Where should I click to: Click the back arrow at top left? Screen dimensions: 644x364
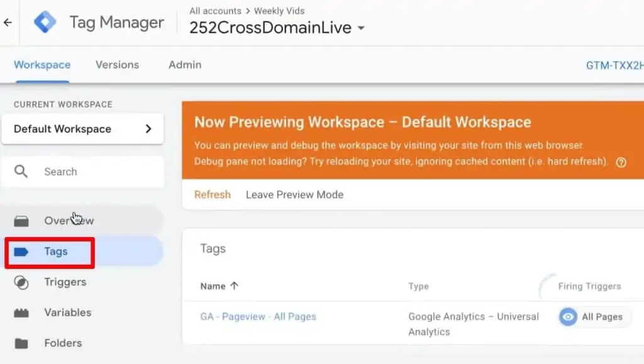pos(8,22)
